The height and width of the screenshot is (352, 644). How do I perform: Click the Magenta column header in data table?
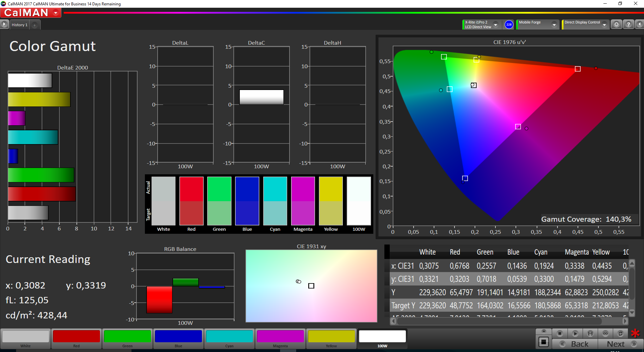[577, 252]
